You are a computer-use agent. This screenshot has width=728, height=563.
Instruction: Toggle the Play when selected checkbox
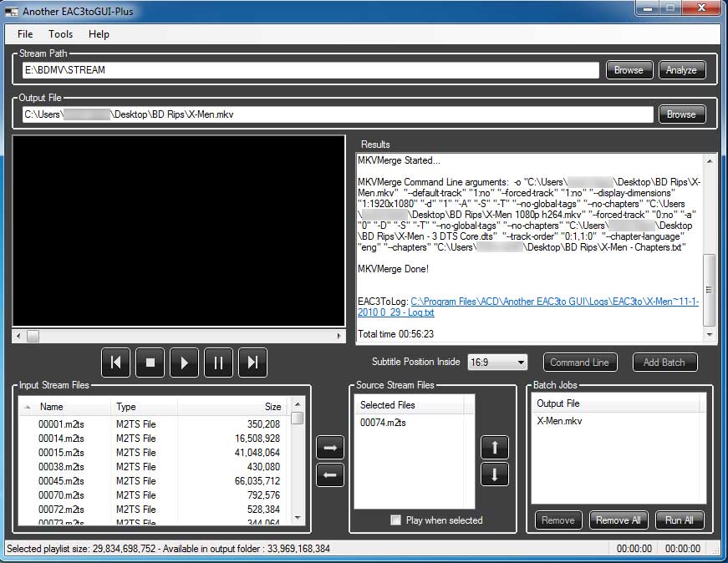[395, 520]
